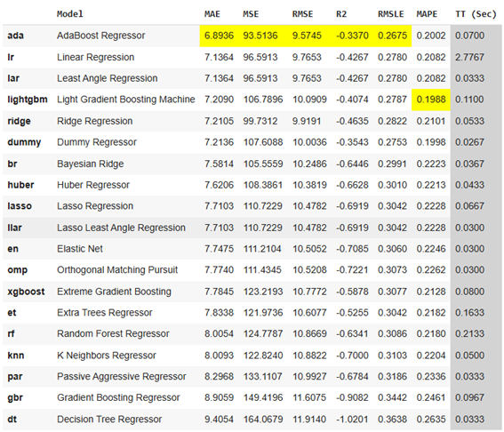Select the Model column header

[x=70, y=14]
